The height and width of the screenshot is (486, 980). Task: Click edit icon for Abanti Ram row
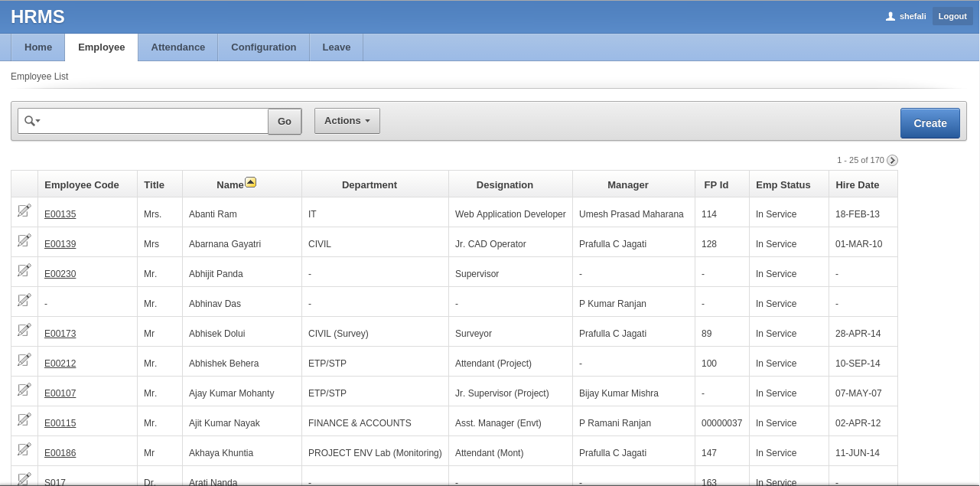pyautogui.click(x=24, y=210)
